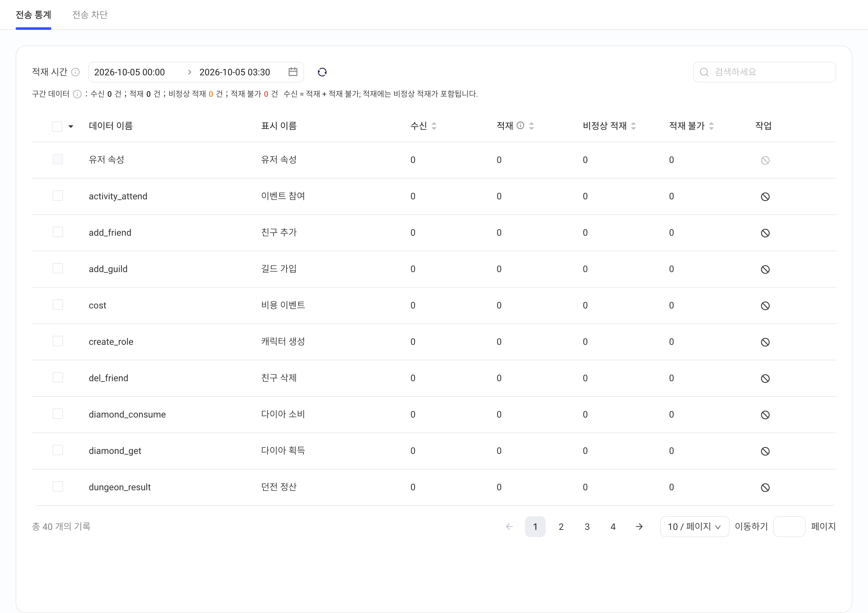The image size is (868, 613).
Task: Switch to the 전송 차단 tab
Action: pyautogui.click(x=90, y=15)
